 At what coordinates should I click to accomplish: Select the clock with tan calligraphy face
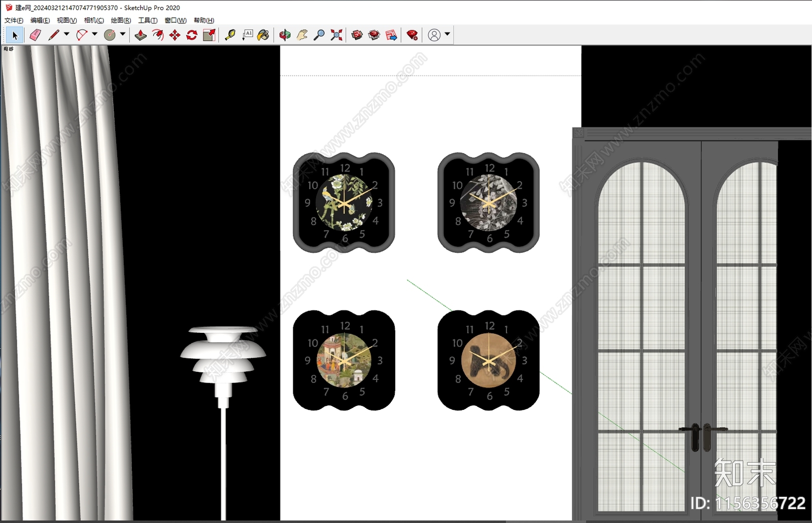[x=488, y=360]
